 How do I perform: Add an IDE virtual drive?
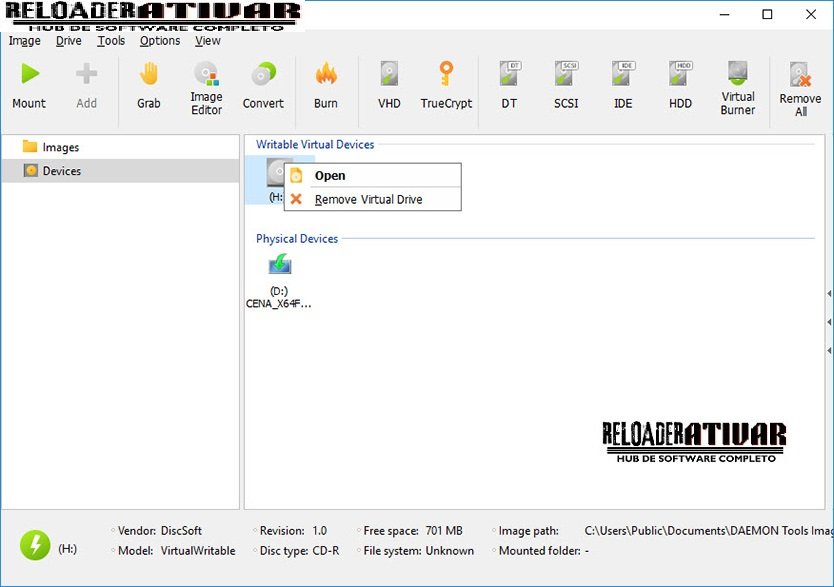point(623,73)
